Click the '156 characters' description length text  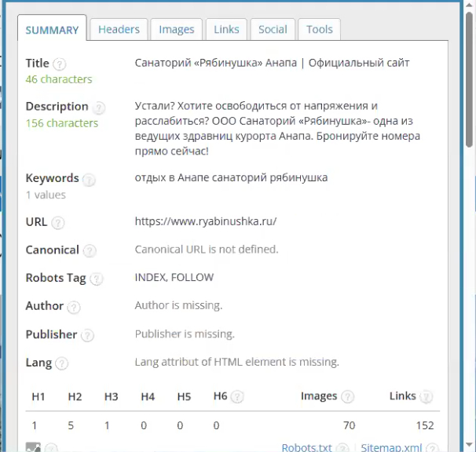pos(61,123)
